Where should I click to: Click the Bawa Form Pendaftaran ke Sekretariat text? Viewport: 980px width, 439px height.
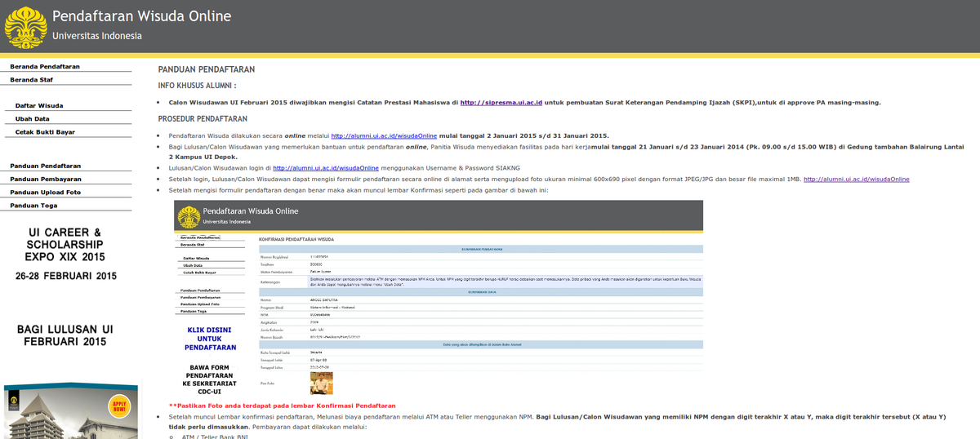[210, 379]
